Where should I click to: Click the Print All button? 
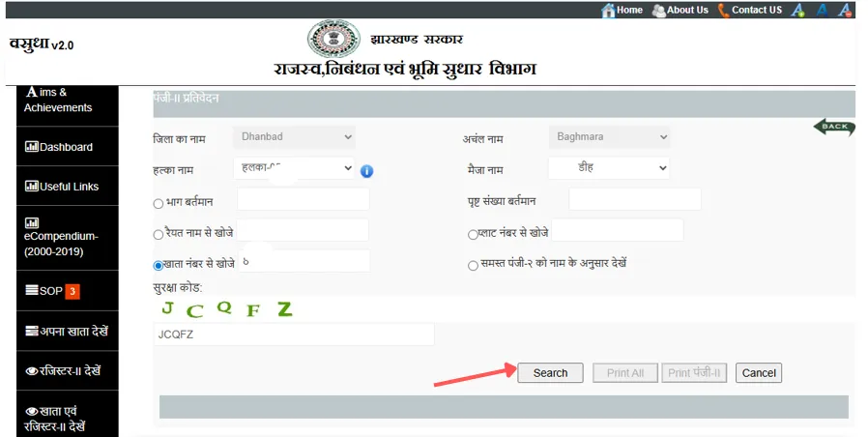(x=625, y=373)
